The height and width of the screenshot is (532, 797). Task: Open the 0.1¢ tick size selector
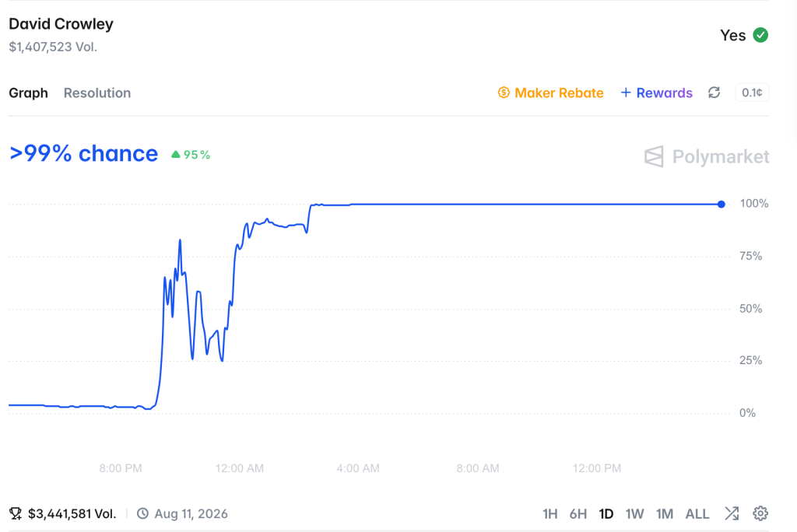pyautogui.click(x=752, y=93)
